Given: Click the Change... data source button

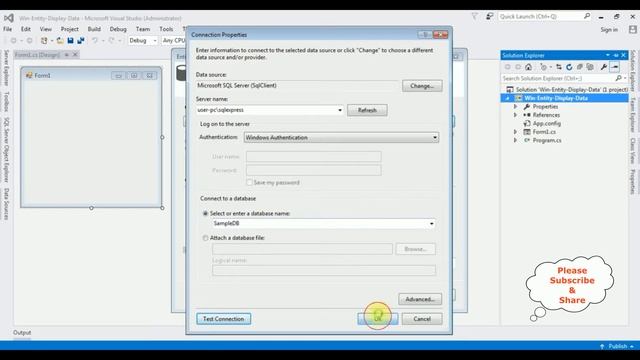Looking at the screenshot, I should [x=422, y=86].
